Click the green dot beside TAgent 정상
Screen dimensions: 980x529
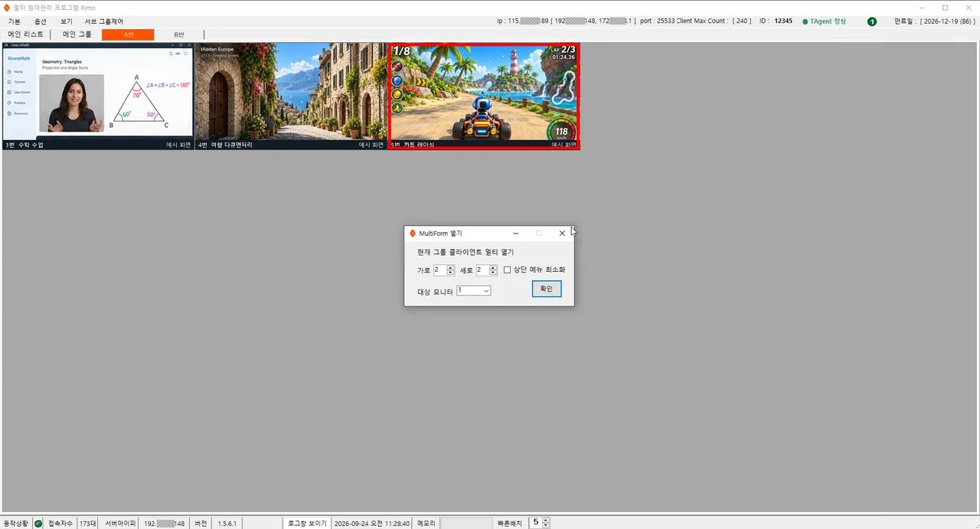click(805, 21)
